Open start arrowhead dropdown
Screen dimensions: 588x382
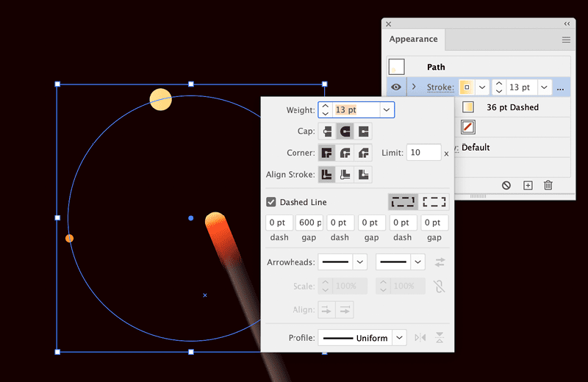click(x=360, y=262)
